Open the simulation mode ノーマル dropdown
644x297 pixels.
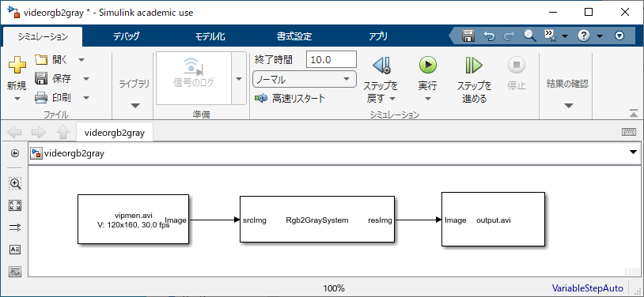[304, 79]
